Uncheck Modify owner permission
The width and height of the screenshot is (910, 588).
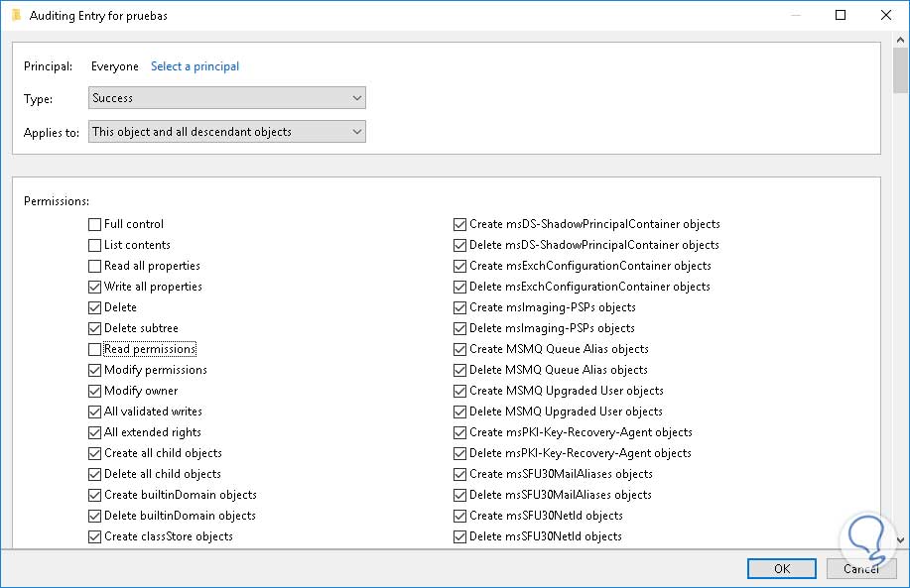click(x=95, y=391)
